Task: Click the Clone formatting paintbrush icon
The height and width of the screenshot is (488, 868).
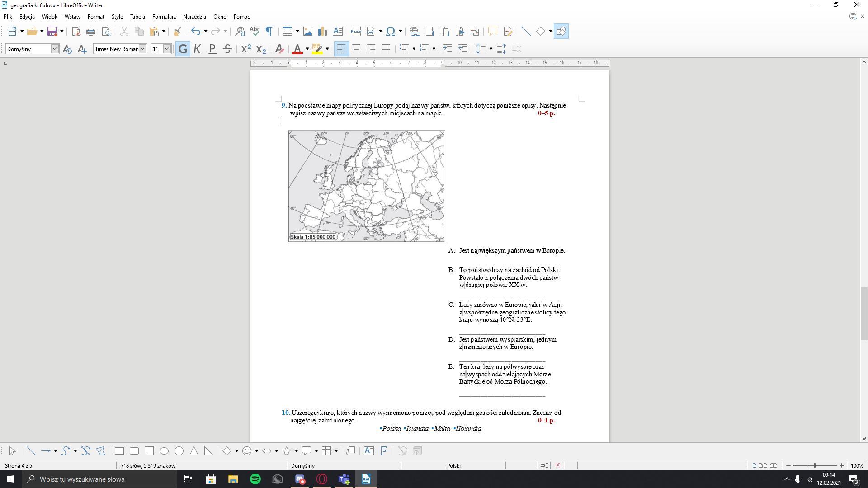Action: tap(177, 31)
